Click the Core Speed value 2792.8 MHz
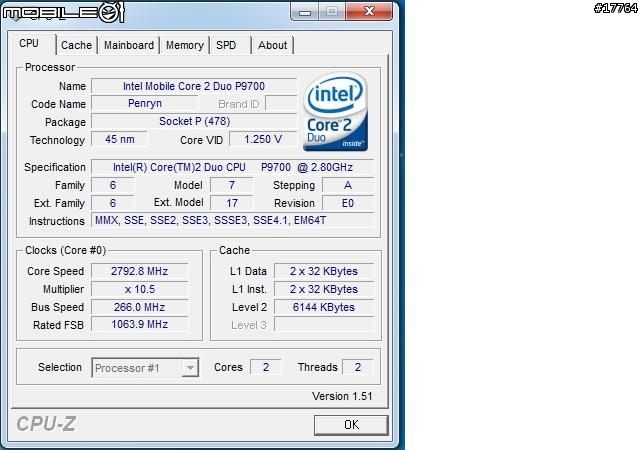640x450 pixels. (140, 271)
